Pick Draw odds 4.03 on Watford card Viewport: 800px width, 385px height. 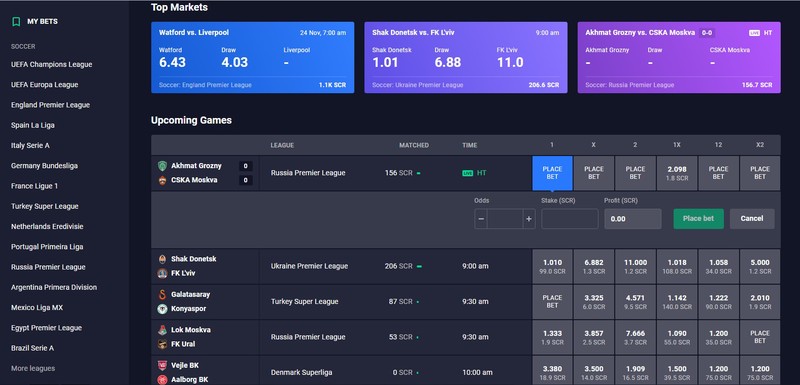pyautogui.click(x=235, y=62)
